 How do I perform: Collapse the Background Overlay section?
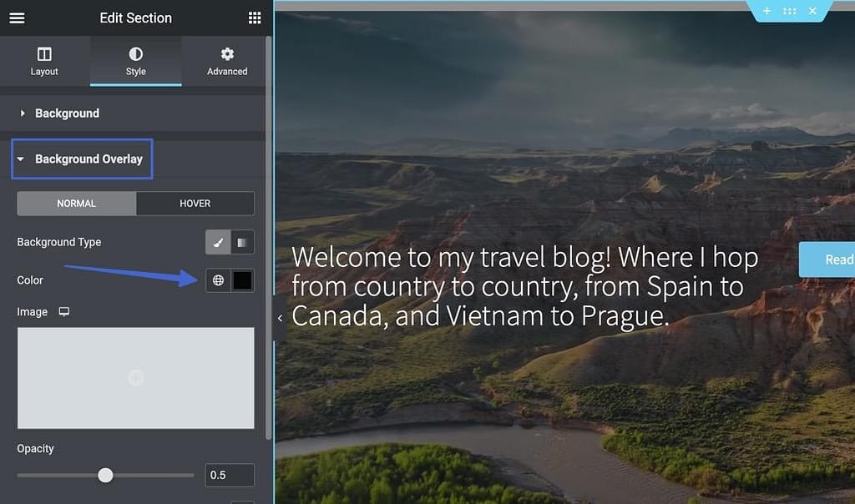pos(81,159)
